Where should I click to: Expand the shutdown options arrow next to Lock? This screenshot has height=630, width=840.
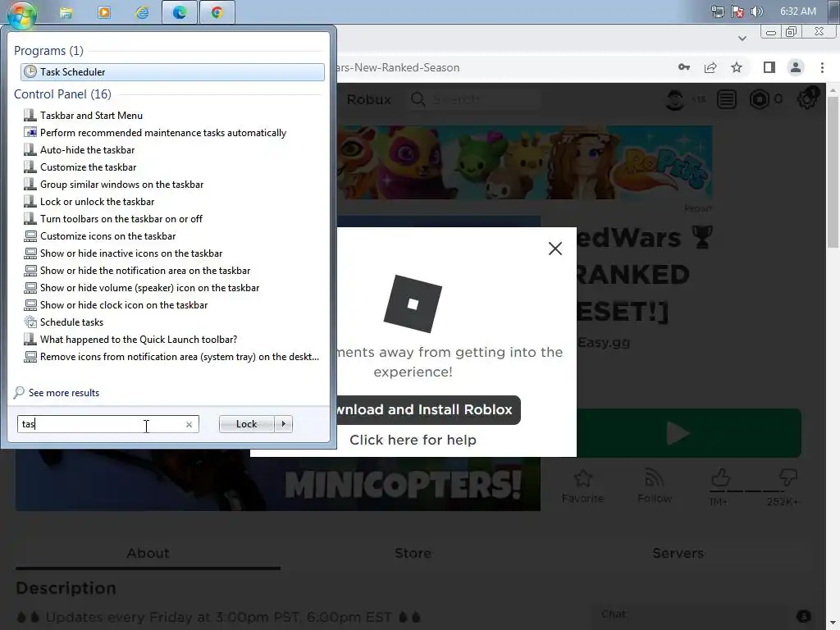[283, 424]
